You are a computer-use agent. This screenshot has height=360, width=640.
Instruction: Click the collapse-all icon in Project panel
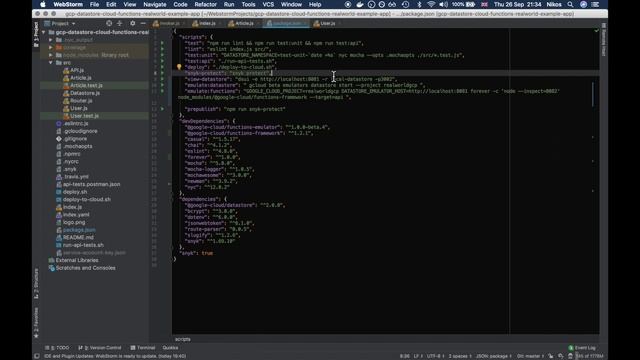point(120,23)
